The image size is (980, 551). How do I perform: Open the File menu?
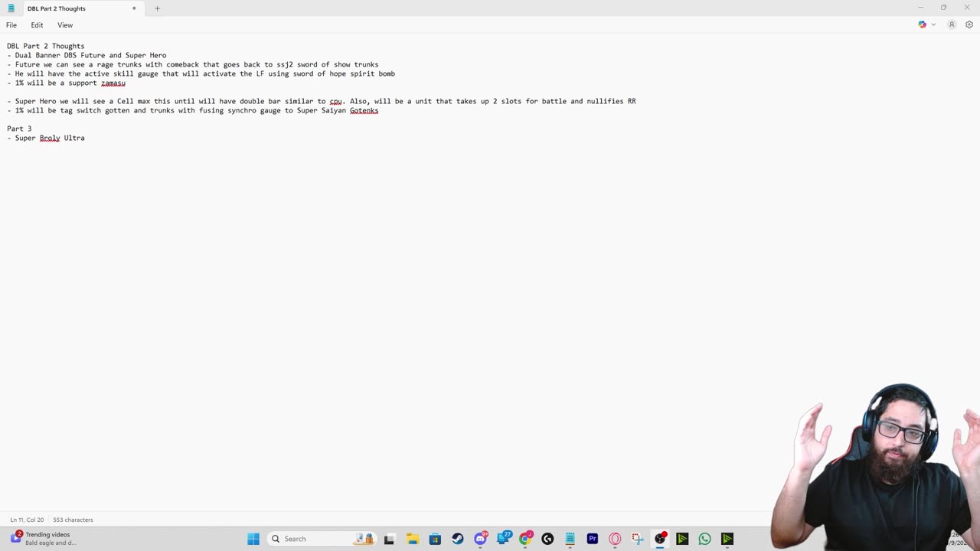click(11, 25)
